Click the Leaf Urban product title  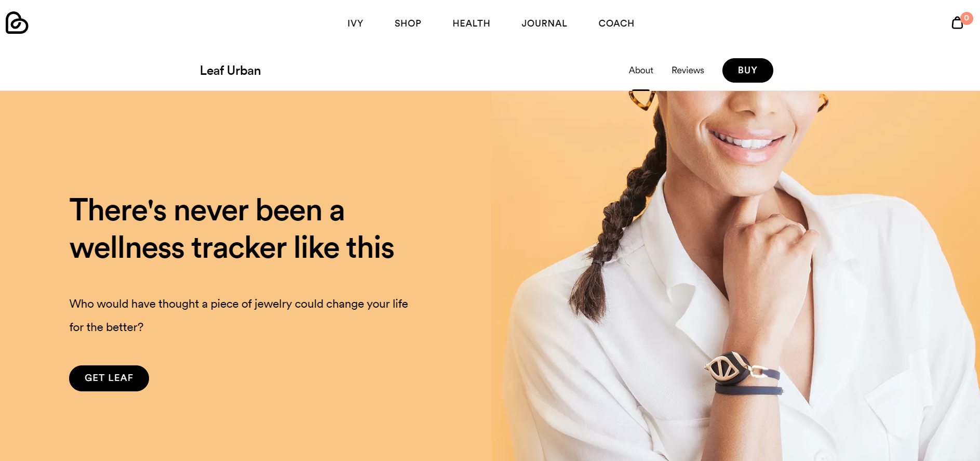tap(230, 71)
